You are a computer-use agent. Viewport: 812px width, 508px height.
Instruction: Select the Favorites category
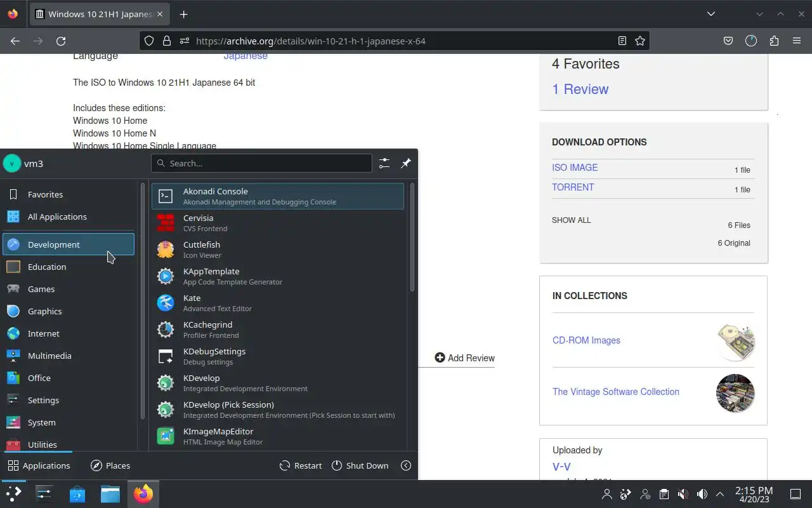(x=69, y=194)
